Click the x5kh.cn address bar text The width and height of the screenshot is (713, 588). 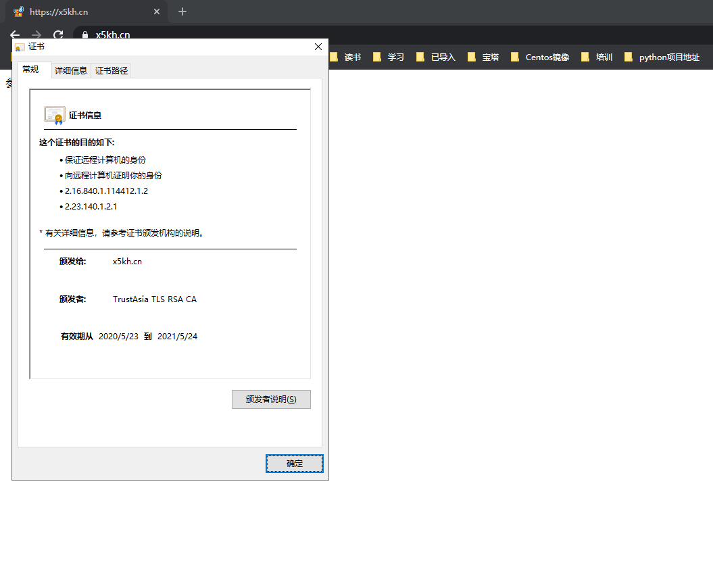coord(113,34)
